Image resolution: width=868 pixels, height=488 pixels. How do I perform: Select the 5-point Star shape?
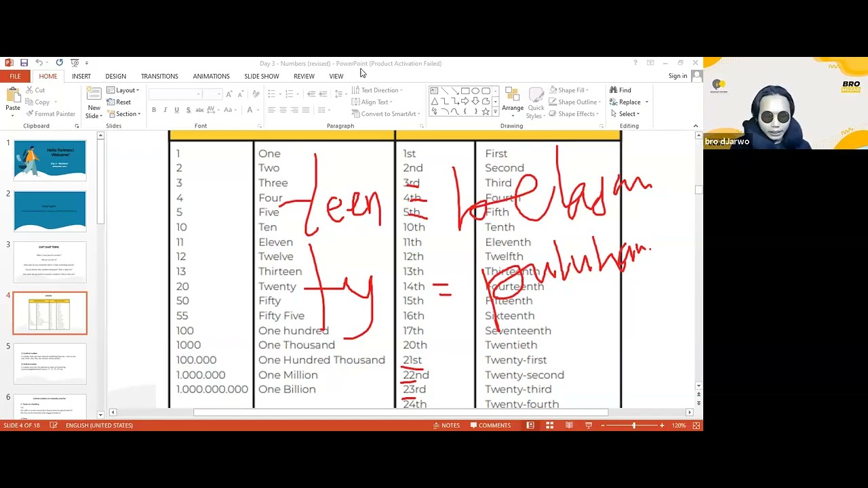pyautogui.click(x=486, y=111)
